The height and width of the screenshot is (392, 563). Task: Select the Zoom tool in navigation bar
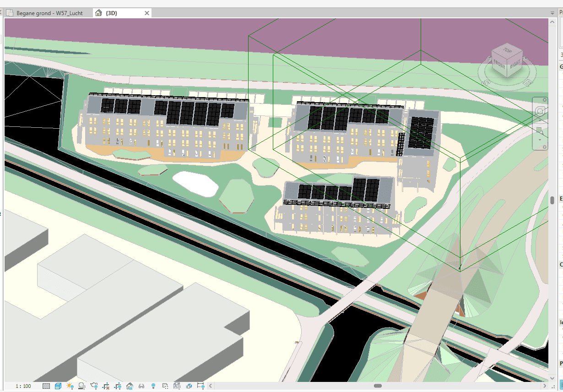(540, 131)
